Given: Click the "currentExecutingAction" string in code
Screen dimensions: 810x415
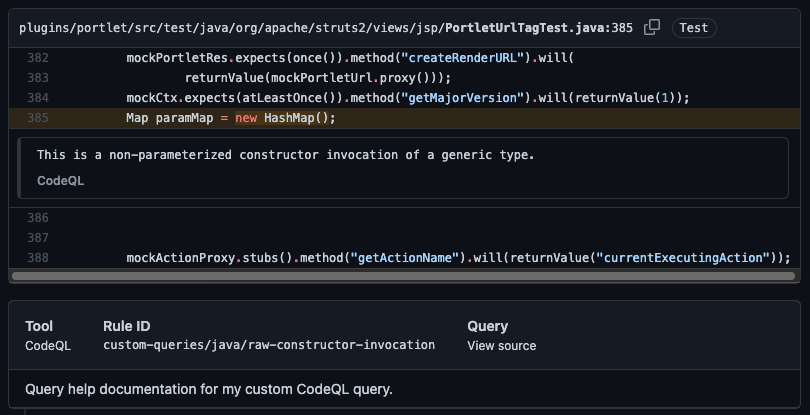Looking at the screenshot, I should coord(681,258).
